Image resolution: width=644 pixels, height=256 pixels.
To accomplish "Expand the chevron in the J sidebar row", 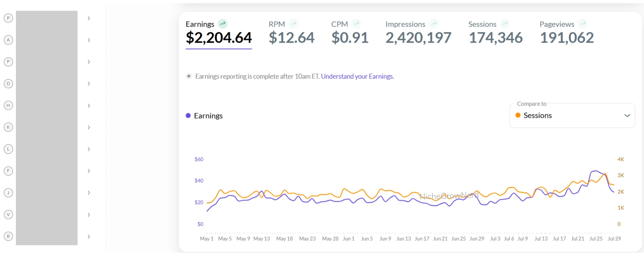I will point(89,193).
